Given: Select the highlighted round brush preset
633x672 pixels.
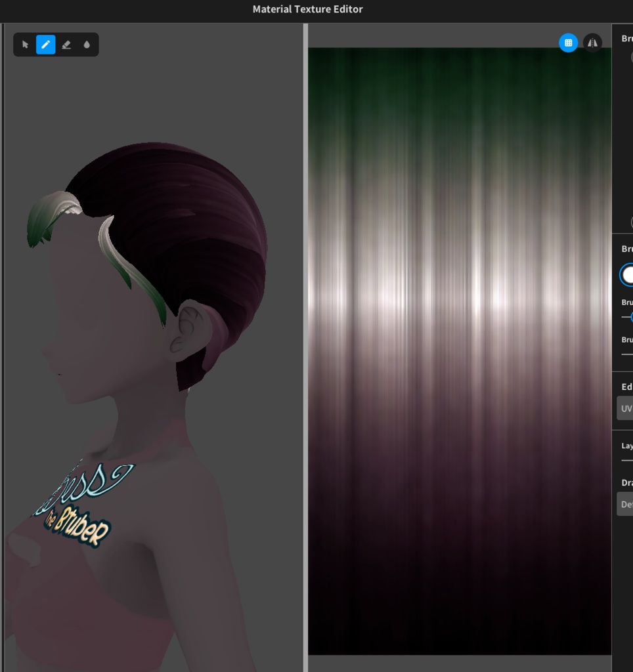Looking at the screenshot, I should [x=628, y=274].
